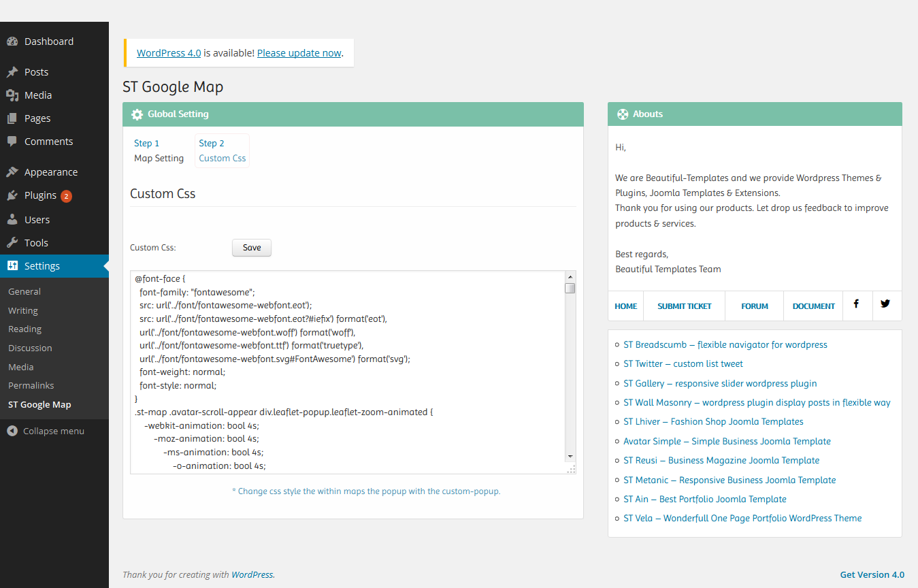Open ST Gallery responsive slider link
This screenshot has height=588, width=918.
(x=720, y=384)
